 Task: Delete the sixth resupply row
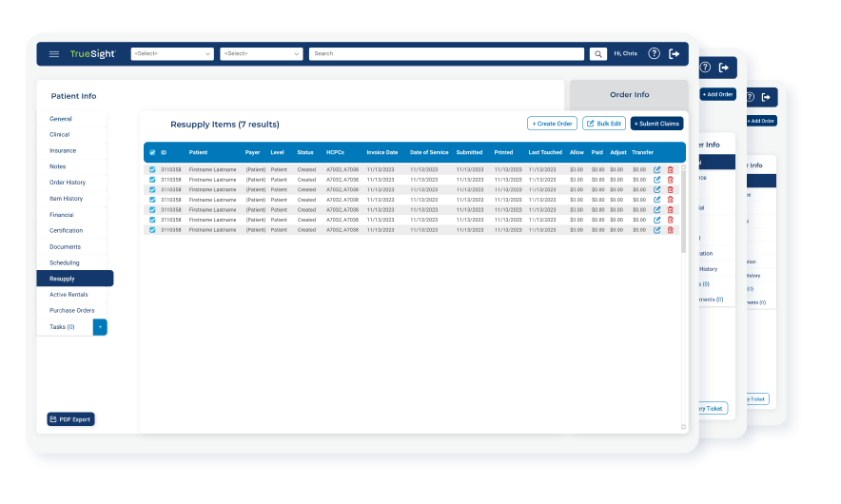(670, 220)
